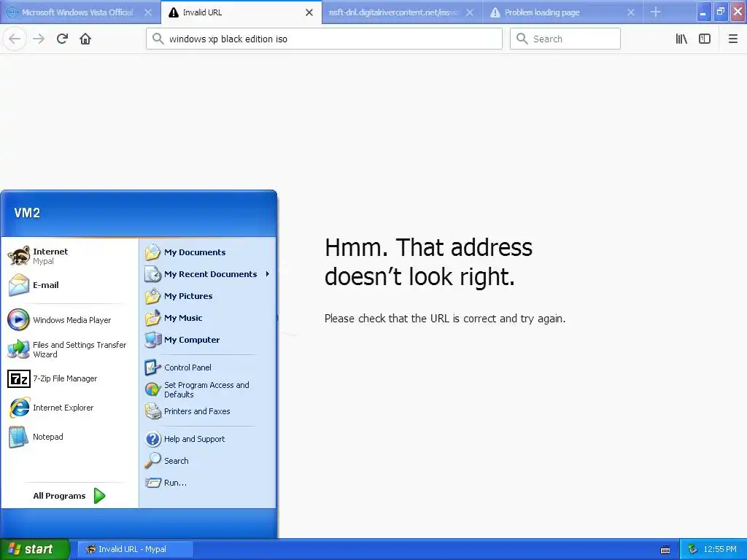Viewport: 747px width, 560px height.
Task: Close the Invalid URL tab
Action: tap(309, 12)
